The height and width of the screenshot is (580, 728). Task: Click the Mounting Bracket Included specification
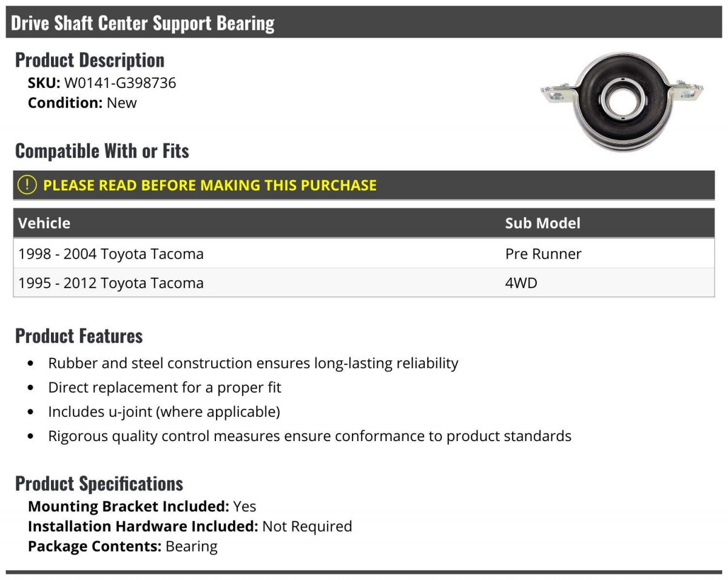pyautogui.click(x=142, y=506)
